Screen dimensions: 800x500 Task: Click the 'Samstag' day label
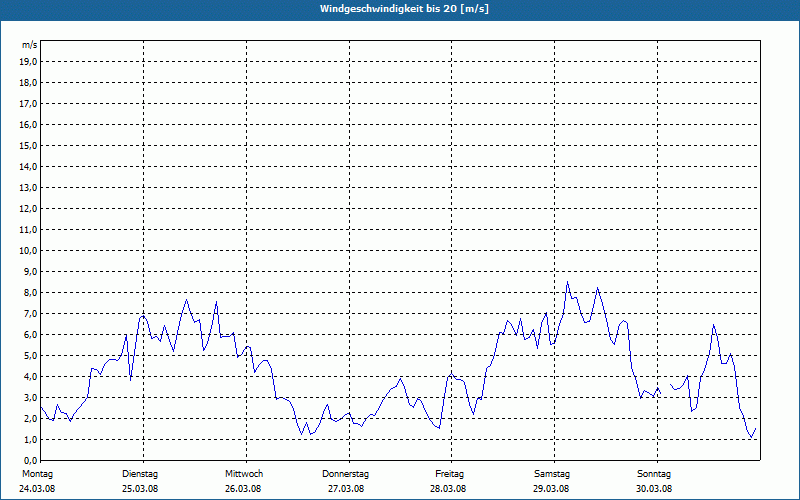tap(552, 474)
